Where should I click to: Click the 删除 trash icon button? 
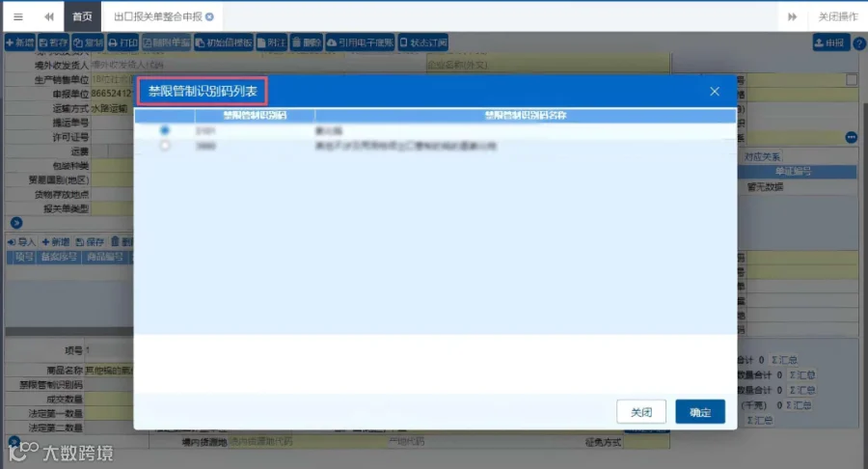(306, 42)
